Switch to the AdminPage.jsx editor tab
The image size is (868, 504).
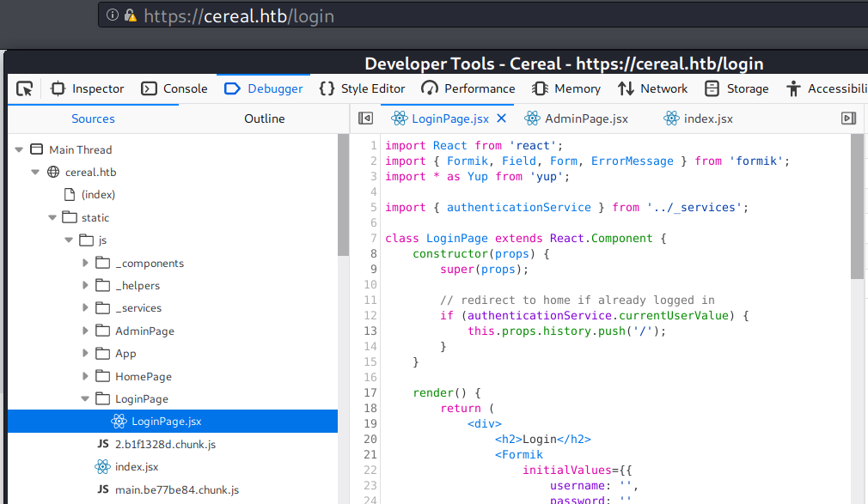(x=577, y=118)
